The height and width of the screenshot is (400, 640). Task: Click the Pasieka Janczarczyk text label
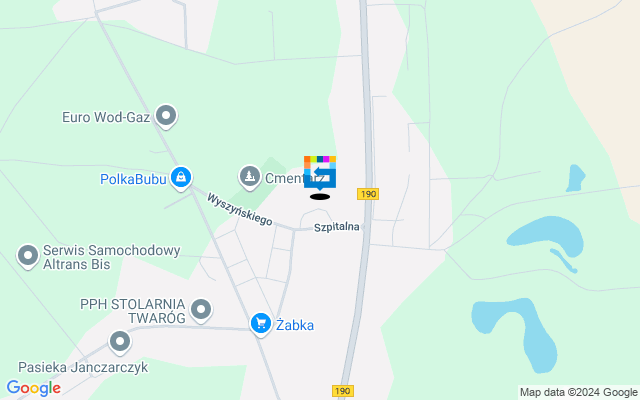83,367
